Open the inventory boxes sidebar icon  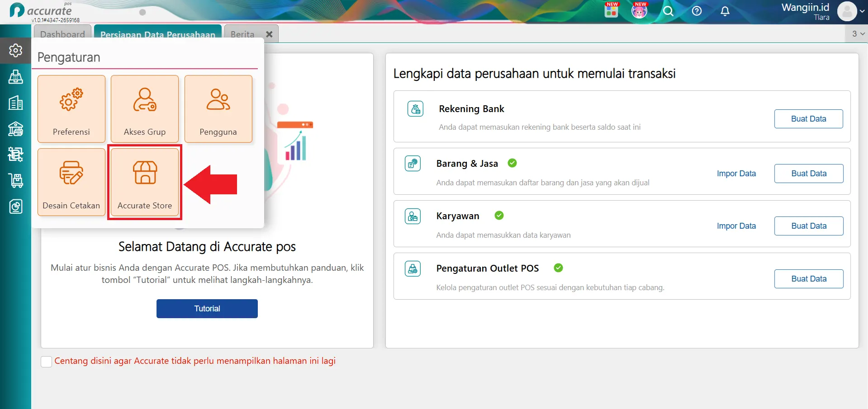(15, 155)
